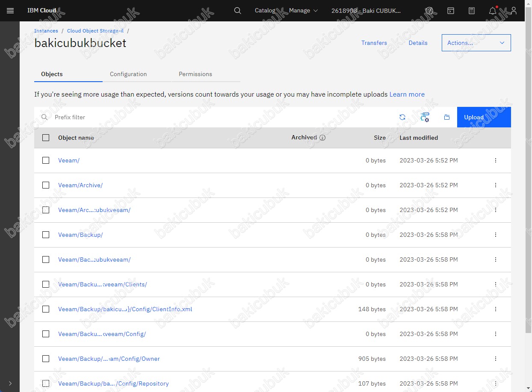Open the Veeam/Backup/ object link
The height and width of the screenshot is (392, 532).
point(80,235)
